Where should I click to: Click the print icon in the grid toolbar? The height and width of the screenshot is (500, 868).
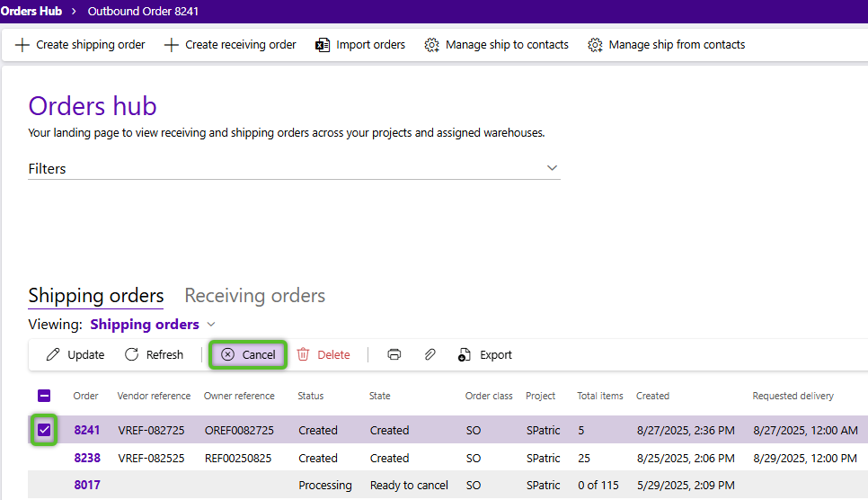394,354
